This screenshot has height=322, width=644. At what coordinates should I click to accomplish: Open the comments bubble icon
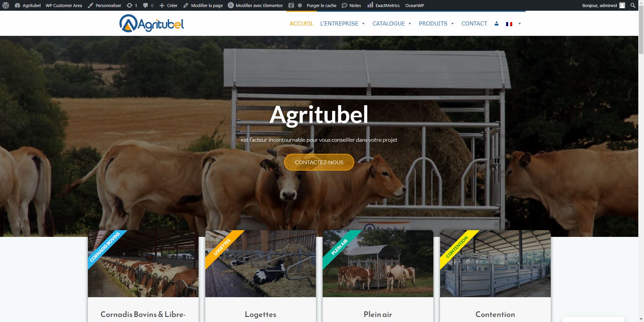click(x=146, y=5)
